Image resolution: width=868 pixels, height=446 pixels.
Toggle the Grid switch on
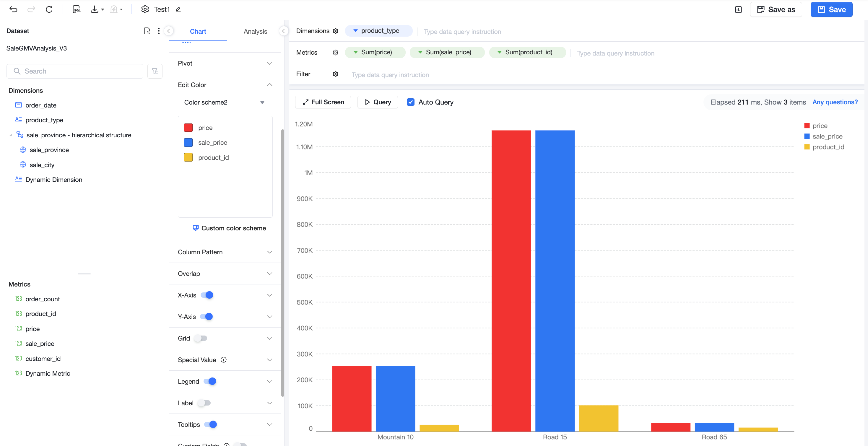point(201,338)
